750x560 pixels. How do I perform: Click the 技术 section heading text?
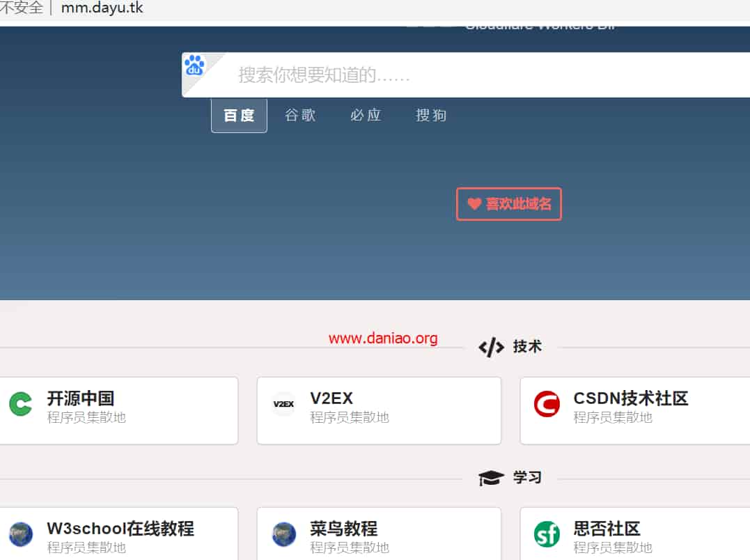click(528, 347)
